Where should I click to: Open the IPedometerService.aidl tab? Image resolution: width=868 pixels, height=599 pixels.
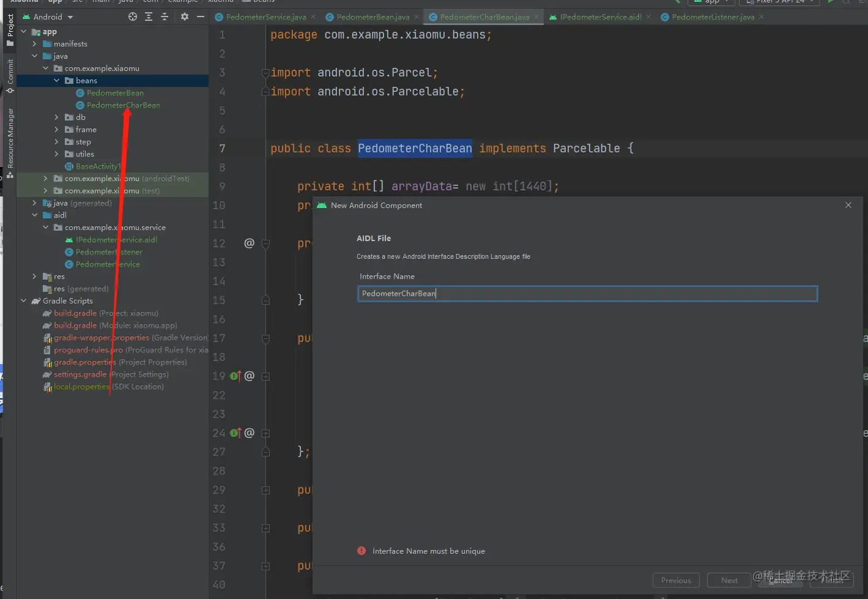point(600,17)
